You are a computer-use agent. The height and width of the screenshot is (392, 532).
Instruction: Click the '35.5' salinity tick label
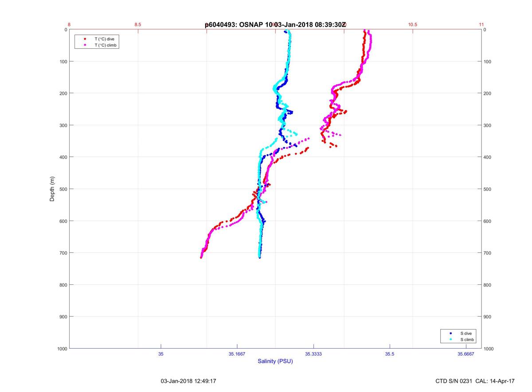pos(390,354)
